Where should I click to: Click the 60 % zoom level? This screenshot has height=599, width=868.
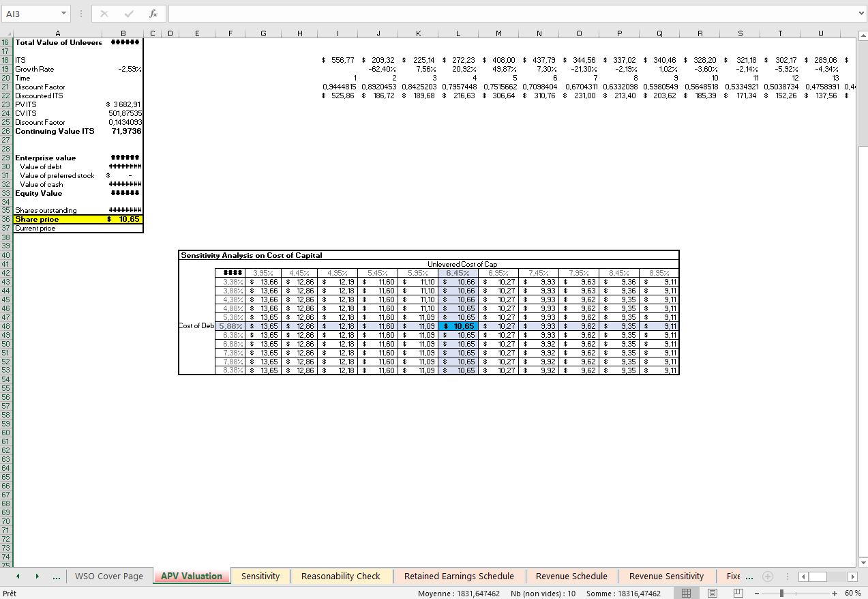coord(852,594)
